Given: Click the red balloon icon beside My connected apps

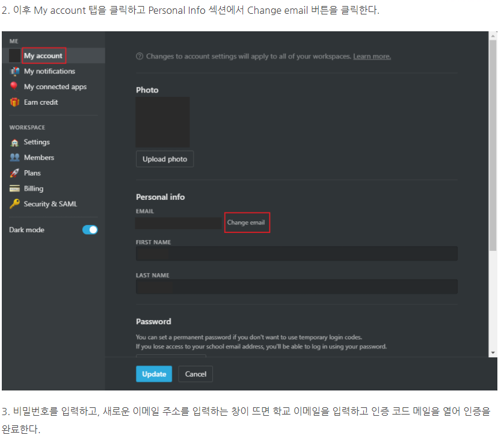Looking at the screenshot, I should coord(14,86).
